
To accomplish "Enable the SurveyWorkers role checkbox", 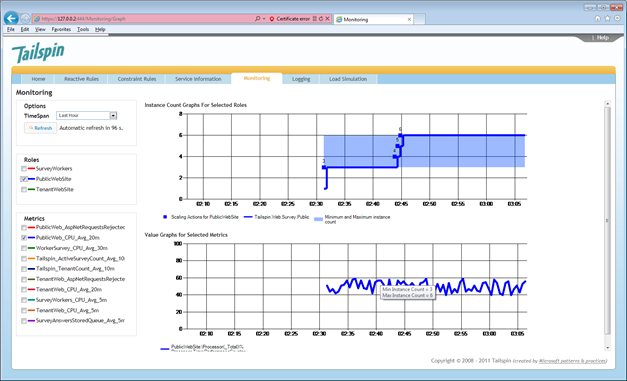I will 24,169.
